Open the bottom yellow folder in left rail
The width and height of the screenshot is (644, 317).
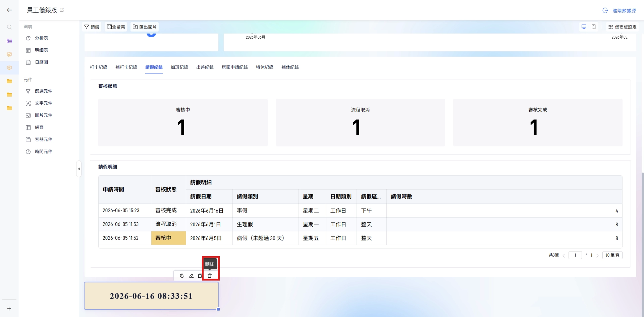(9, 108)
